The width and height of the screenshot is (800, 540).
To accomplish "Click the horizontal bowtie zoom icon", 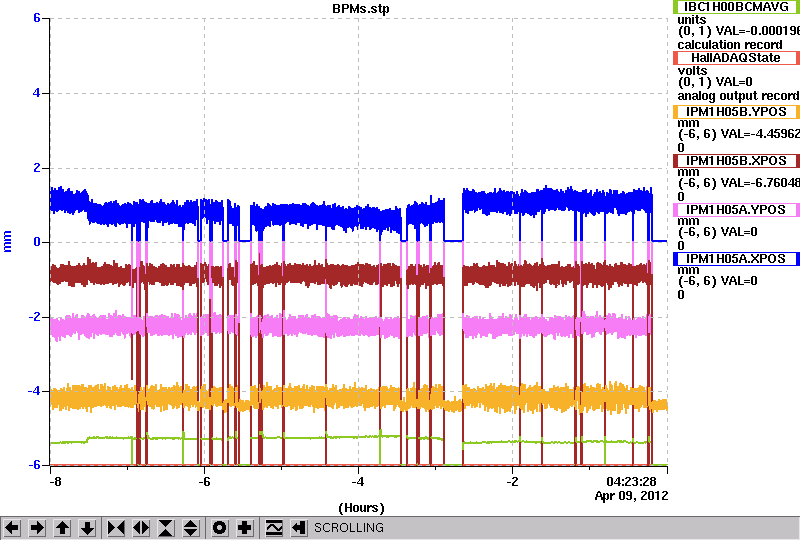I will (x=116, y=528).
